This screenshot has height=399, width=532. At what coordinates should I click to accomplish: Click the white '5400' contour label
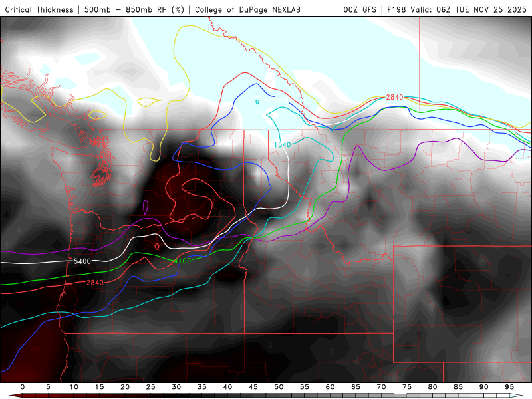82,261
